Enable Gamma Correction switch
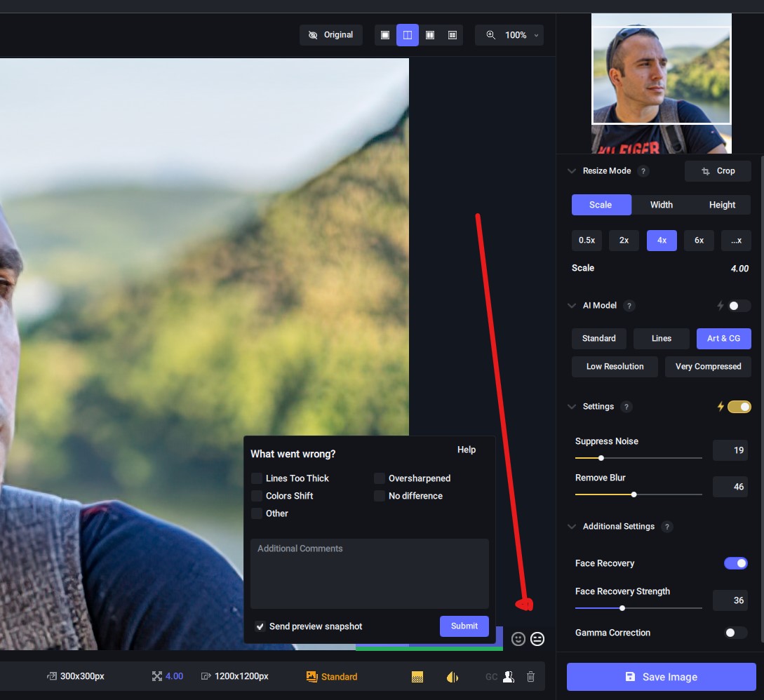This screenshot has height=700, width=764. pyautogui.click(x=735, y=633)
